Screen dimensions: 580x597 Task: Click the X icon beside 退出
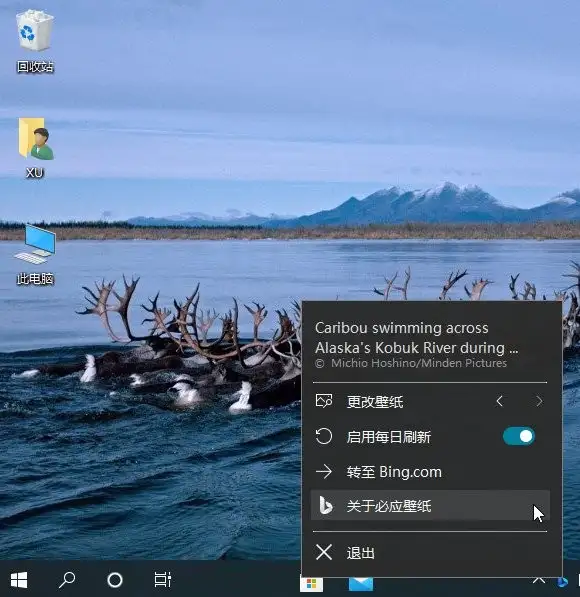pos(324,552)
